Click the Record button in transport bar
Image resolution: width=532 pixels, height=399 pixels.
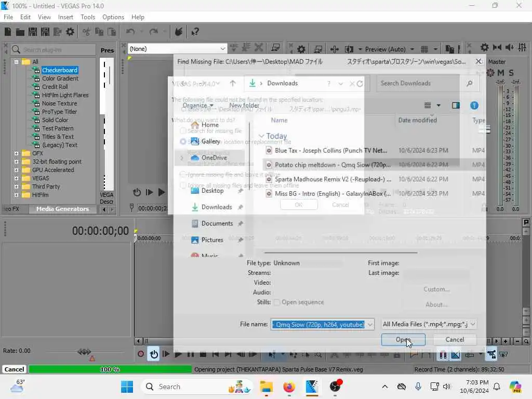(x=140, y=354)
